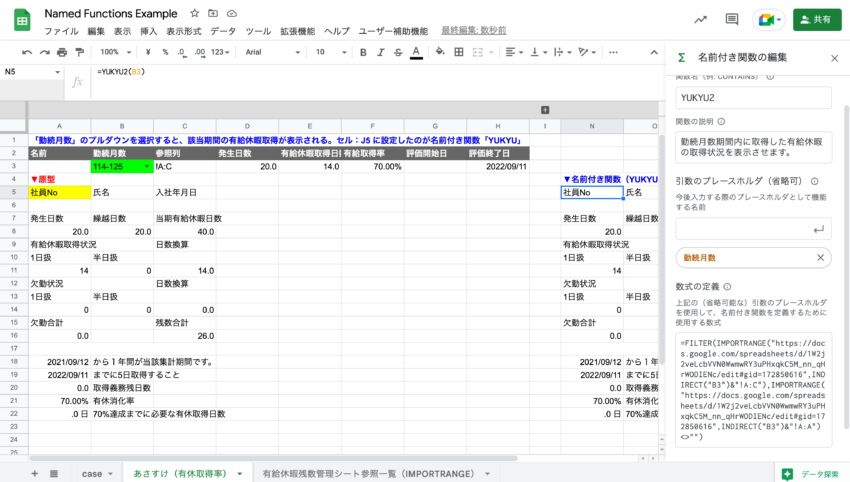
Task: Open the データ menu
Action: (x=223, y=31)
